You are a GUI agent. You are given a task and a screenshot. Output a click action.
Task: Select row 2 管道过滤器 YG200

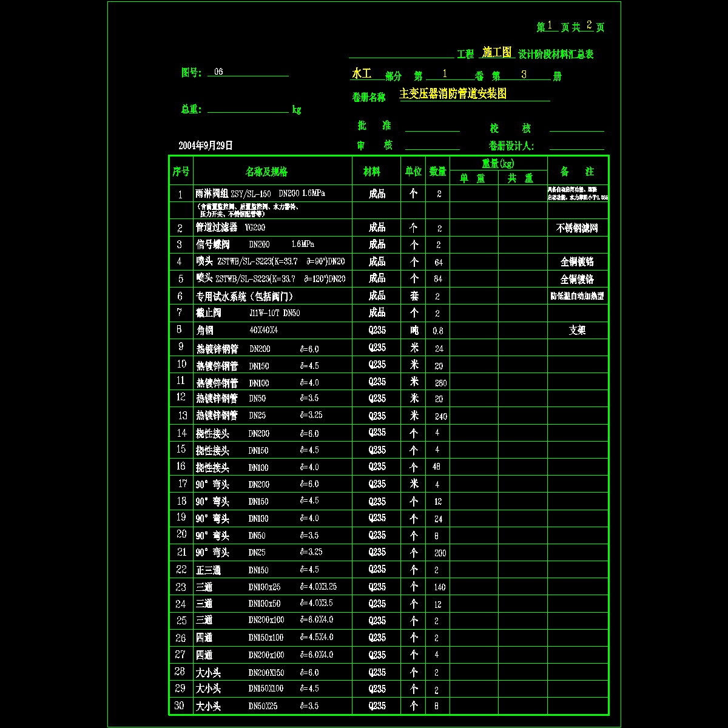pyautogui.click(x=230, y=227)
